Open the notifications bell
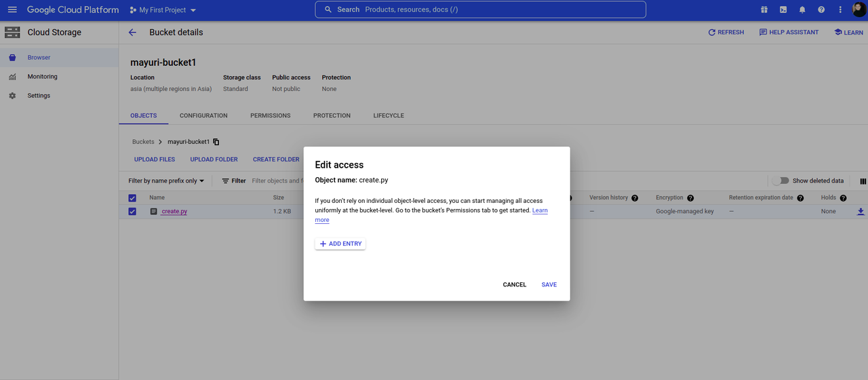The width and height of the screenshot is (868, 380). [802, 10]
